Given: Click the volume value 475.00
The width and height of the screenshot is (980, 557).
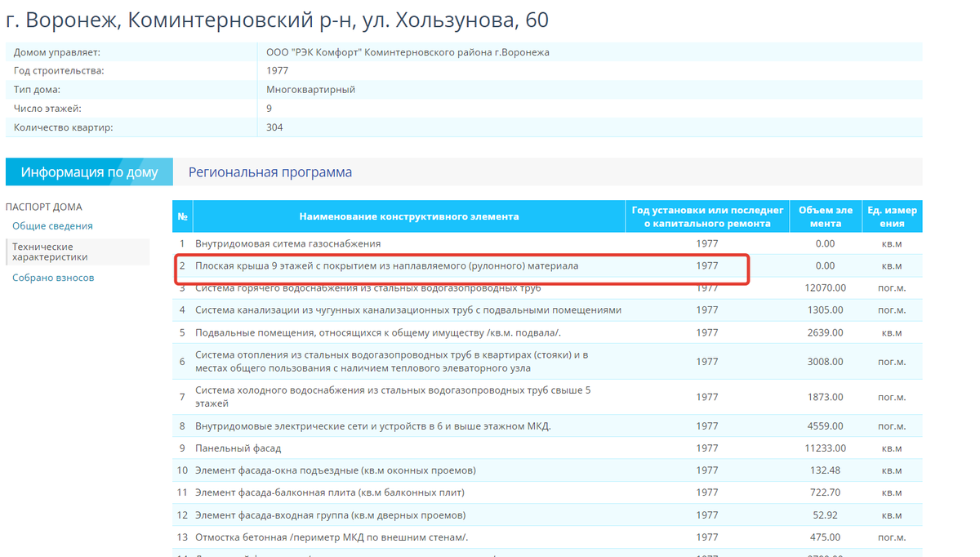Looking at the screenshot, I should pos(825,537).
